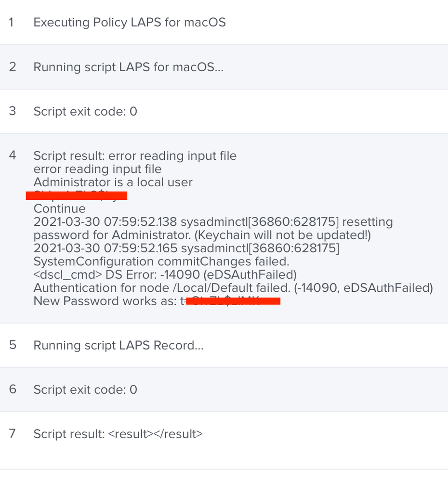Click the Script result: error reading input file text
The image size is (448, 481).
click(x=135, y=156)
